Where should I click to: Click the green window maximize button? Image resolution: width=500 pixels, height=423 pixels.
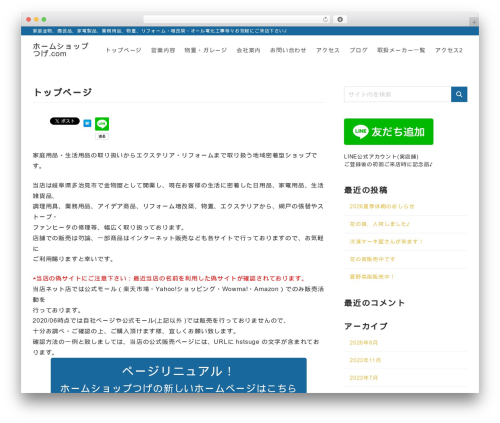point(44,19)
